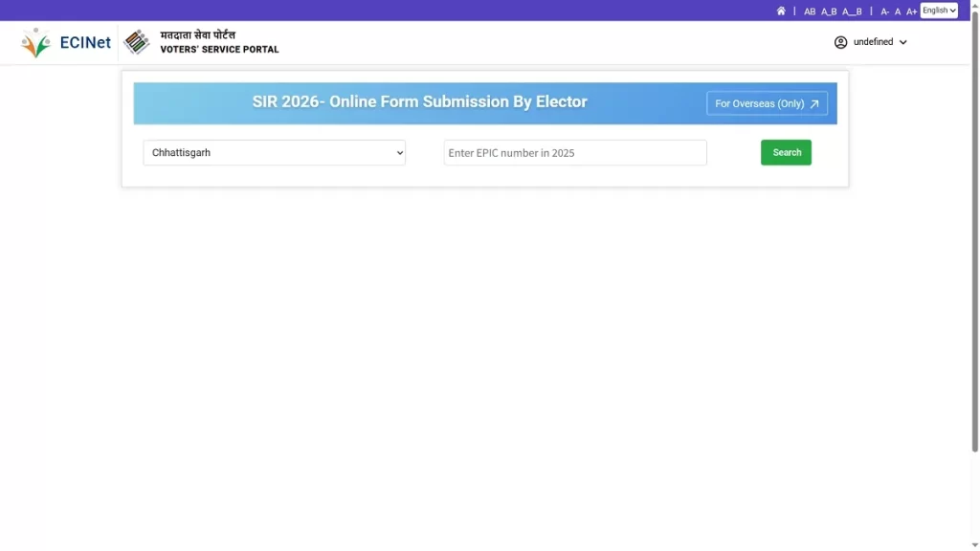Click the external link arrow on Overseas button
980x551 pixels.
tap(814, 102)
